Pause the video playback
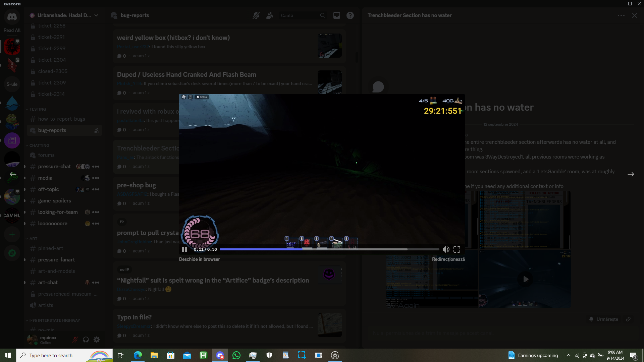Image resolution: width=644 pixels, height=362 pixels. coord(184,249)
